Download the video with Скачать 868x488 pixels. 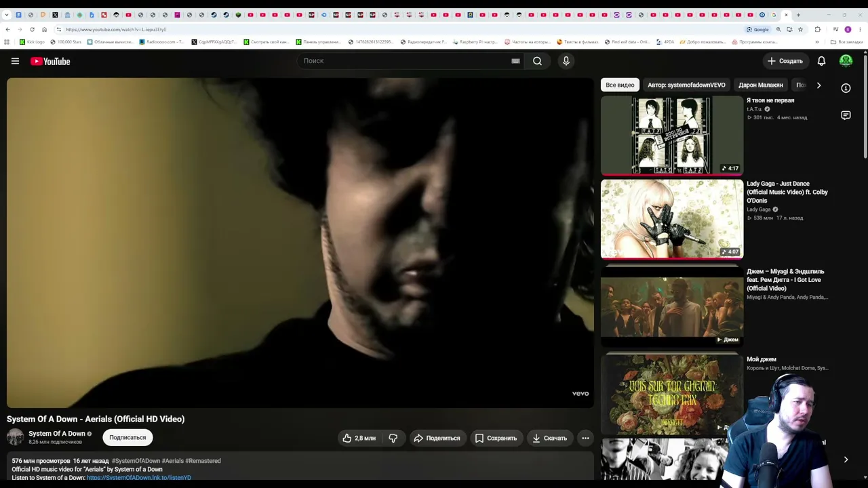(x=549, y=438)
